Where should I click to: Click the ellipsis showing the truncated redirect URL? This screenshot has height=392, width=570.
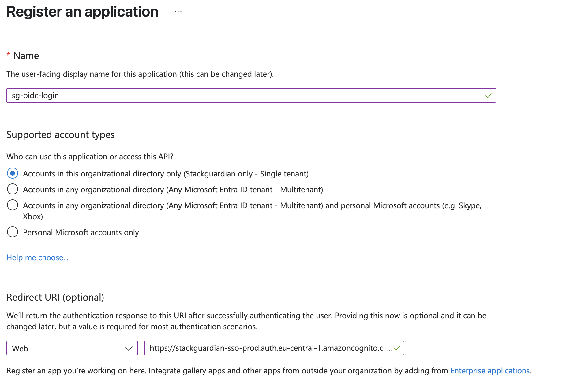(x=389, y=348)
